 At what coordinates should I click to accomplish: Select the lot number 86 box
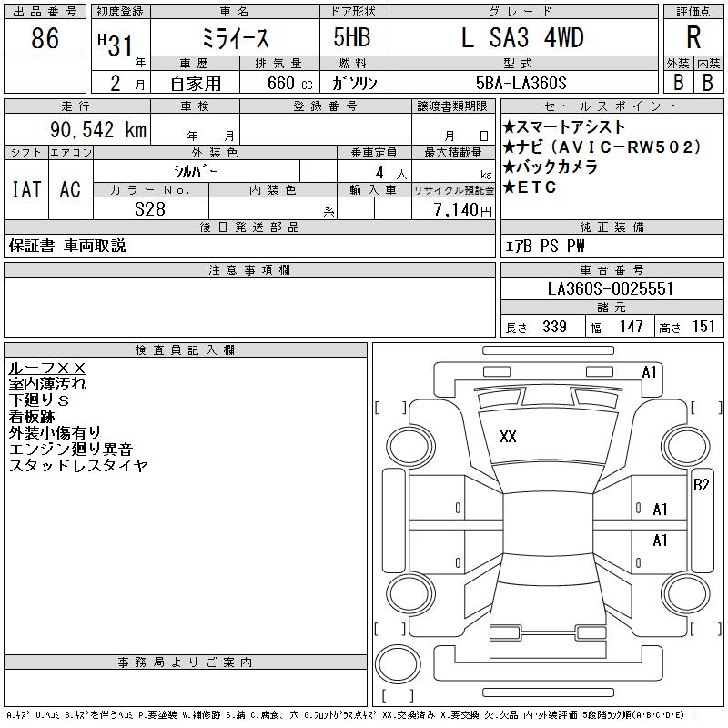point(45,38)
